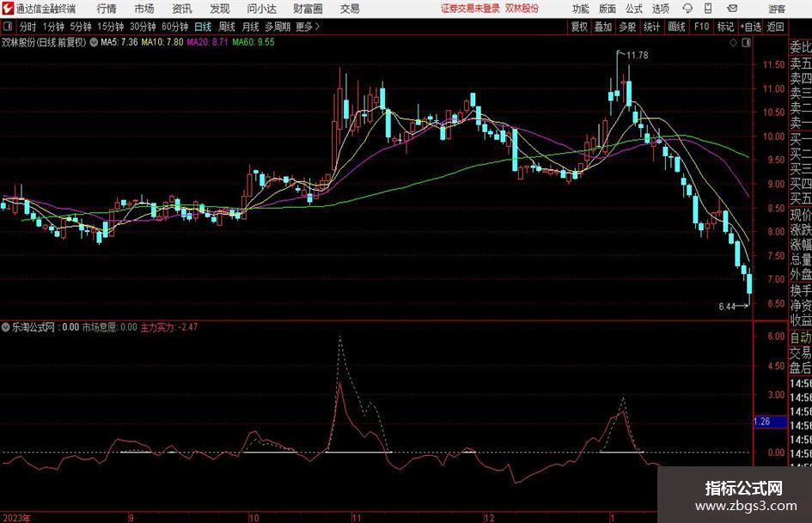
Task: Switch to 分时 chart period
Action: [x=28, y=27]
